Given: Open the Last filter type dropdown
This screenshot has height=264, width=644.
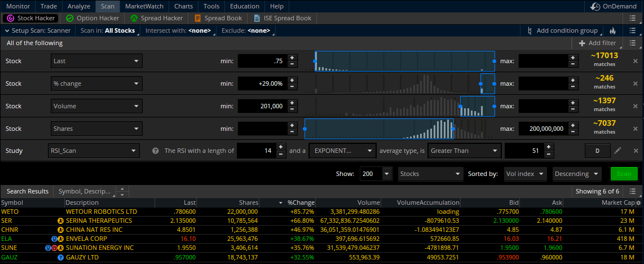Looking at the screenshot, I should point(96,61).
